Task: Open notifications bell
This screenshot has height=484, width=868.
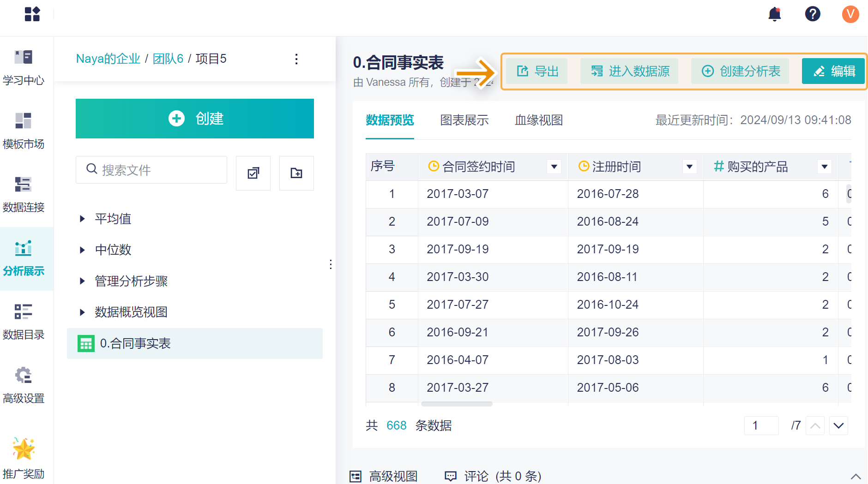Action: click(x=775, y=14)
